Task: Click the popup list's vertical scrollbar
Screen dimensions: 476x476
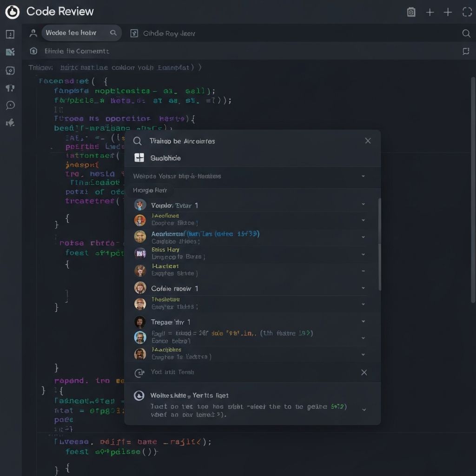Action: [x=379, y=244]
